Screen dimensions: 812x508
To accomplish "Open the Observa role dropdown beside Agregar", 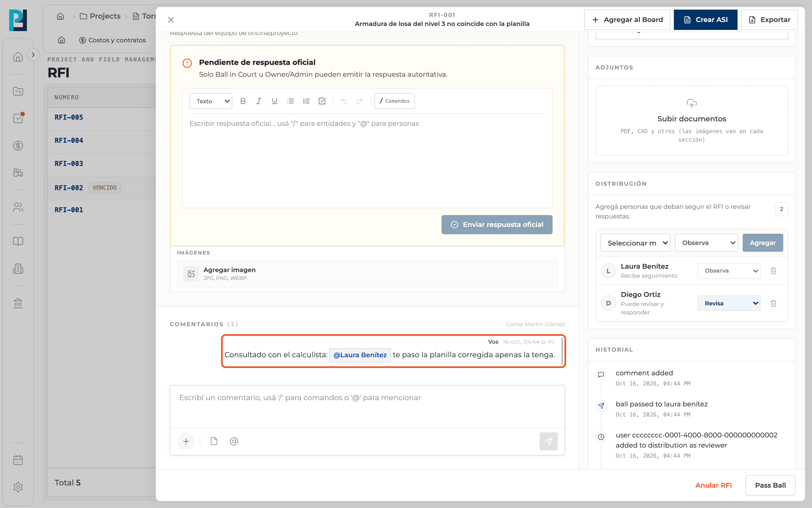I will [x=706, y=243].
